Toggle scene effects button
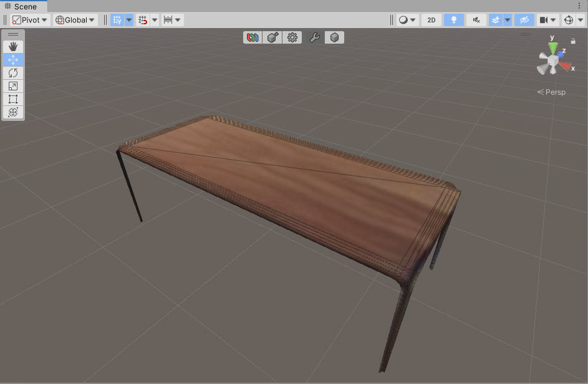The width and height of the screenshot is (588, 384). 495,20
